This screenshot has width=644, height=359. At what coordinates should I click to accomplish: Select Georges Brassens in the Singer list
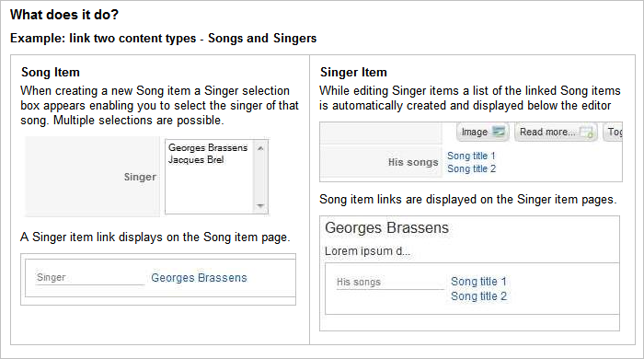[x=208, y=147]
